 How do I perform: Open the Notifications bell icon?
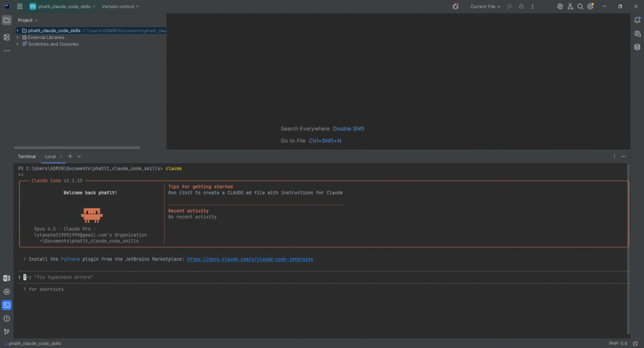tap(637, 20)
